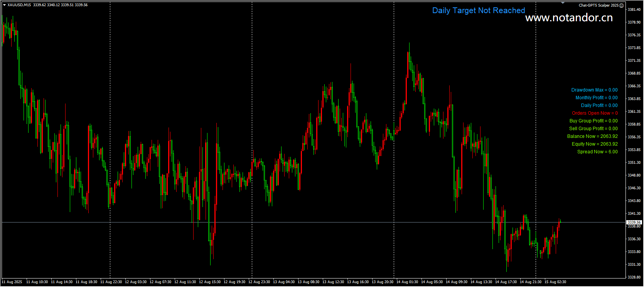Click the 14 Aug 21:30 time label
The image size is (644, 287).
[x=531, y=282]
